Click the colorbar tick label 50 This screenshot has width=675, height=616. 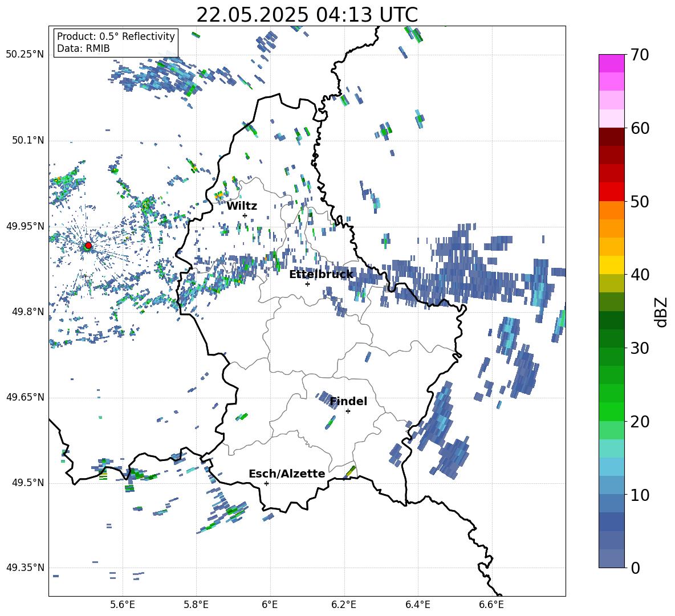tap(640, 202)
